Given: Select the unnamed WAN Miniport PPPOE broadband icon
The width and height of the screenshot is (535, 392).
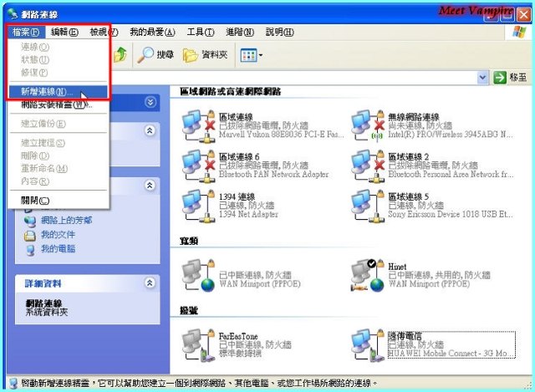Looking at the screenshot, I should coord(199,276).
